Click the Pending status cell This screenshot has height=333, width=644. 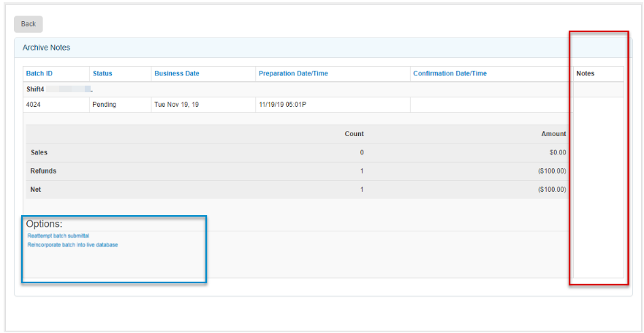coord(105,105)
